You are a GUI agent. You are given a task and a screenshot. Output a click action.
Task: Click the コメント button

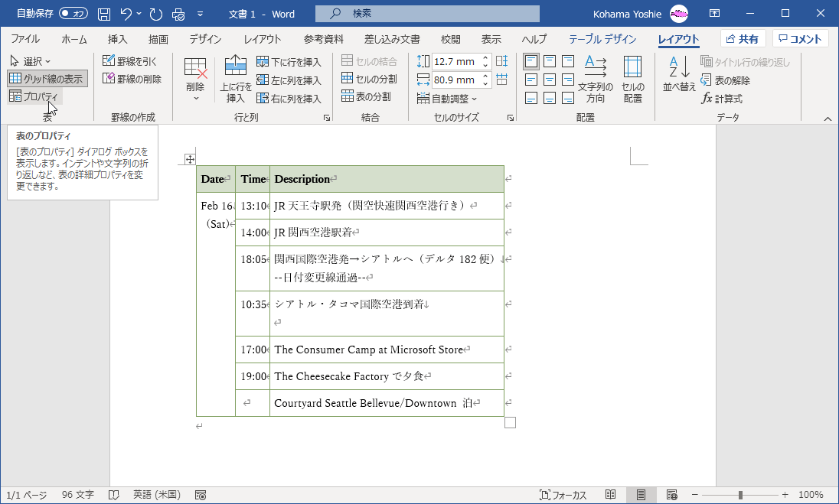click(800, 39)
